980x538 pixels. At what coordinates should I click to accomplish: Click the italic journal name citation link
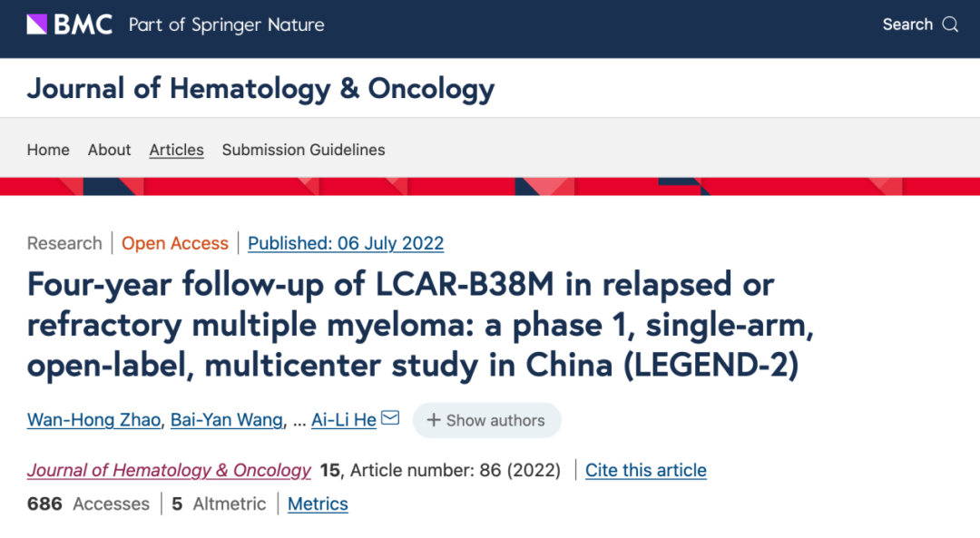(169, 470)
